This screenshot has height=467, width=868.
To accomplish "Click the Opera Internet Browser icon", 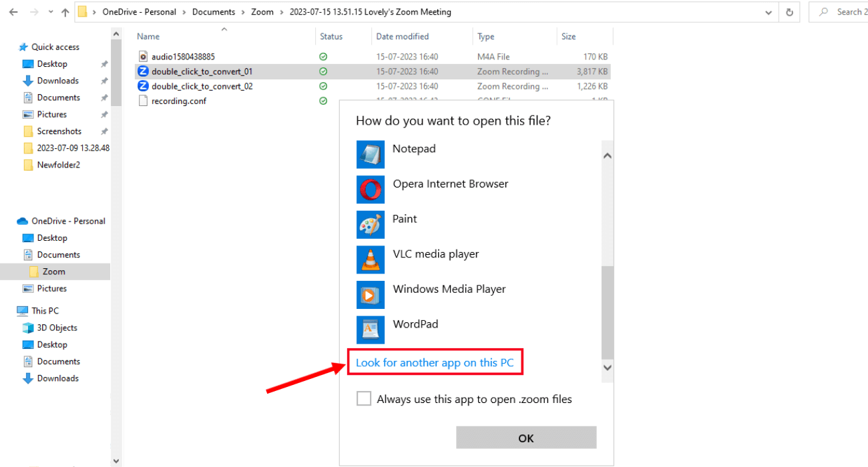I will coord(371,189).
